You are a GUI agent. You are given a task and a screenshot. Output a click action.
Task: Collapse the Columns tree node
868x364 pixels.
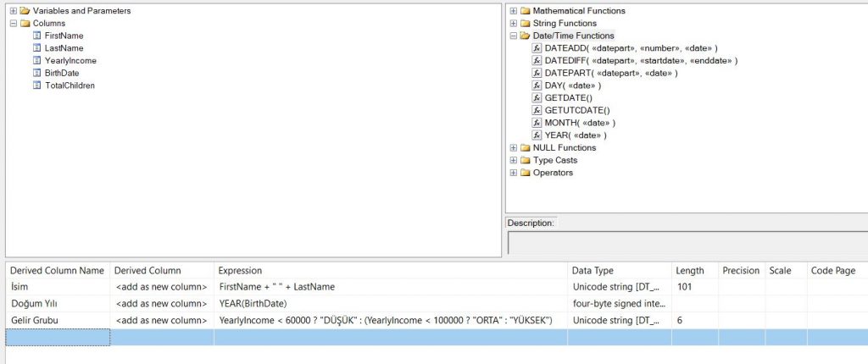click(x=14, y=23)
